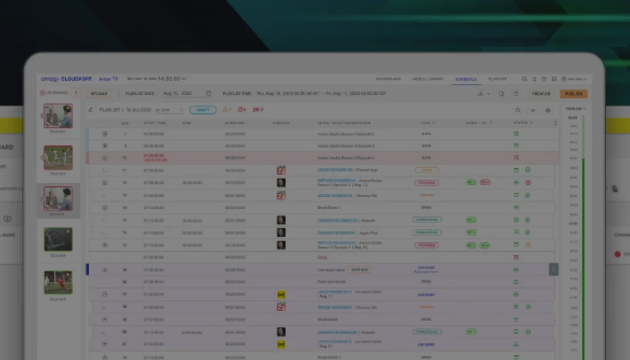The width and height of the screenshot is (630, 360).
Task: Click the orange warning triangle counter
Action: tap(227, 109)
